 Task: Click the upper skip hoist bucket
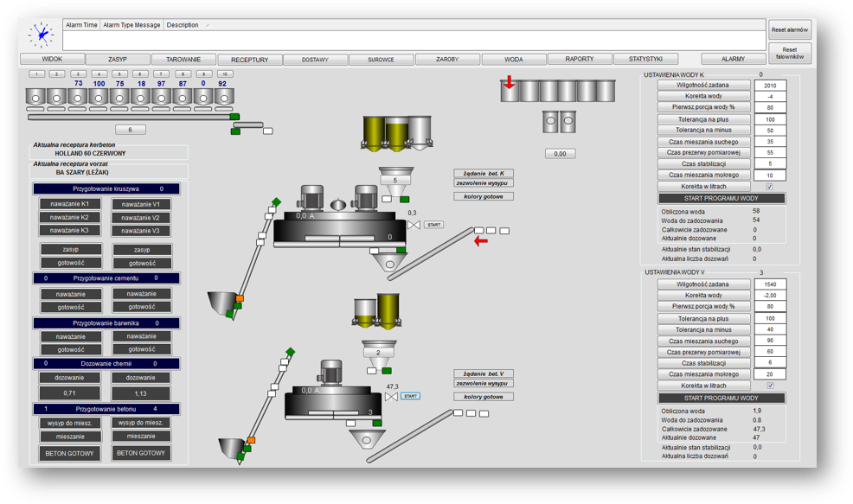pos(222,303)
